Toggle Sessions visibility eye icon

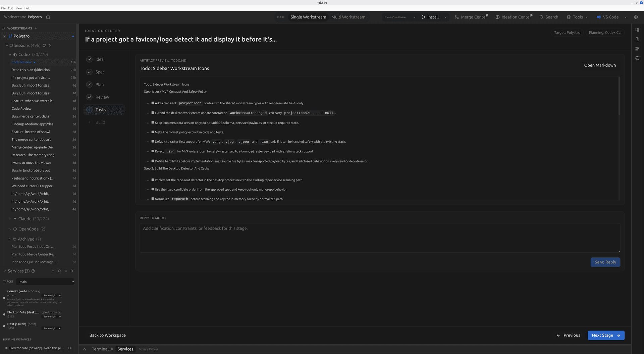[49, 45]
